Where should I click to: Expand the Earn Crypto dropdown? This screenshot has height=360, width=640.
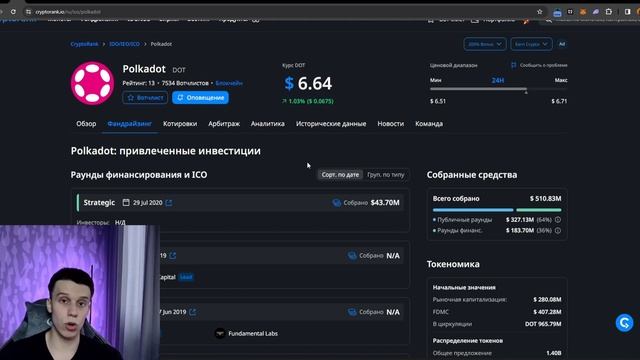[531, 44]
